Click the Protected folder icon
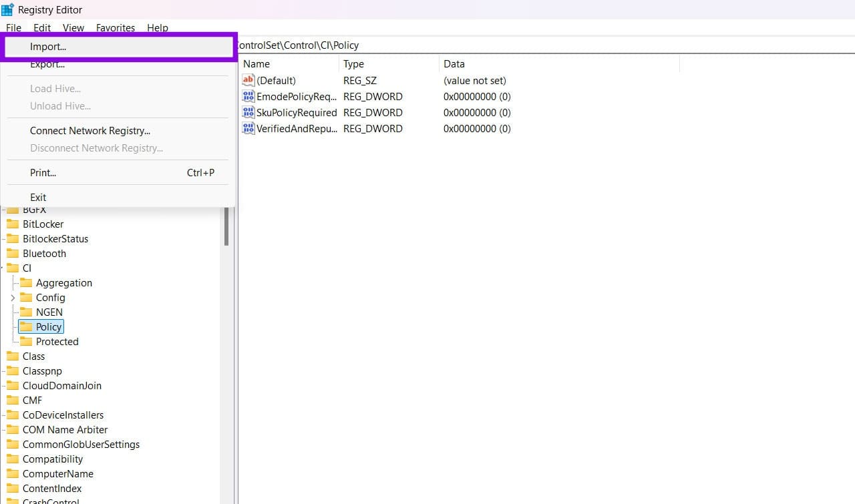This screenshot has width=855, height=504. [26, 341]
